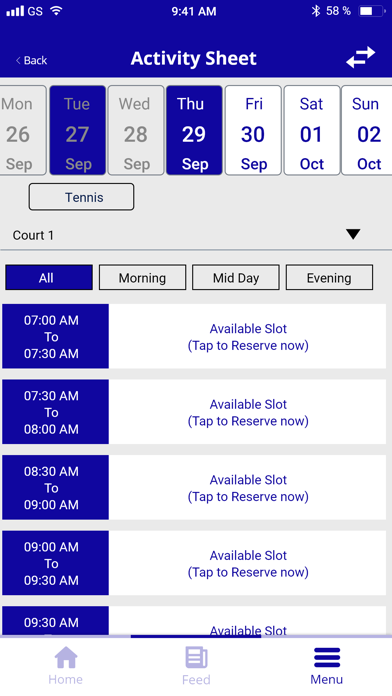392x696 pixels.
Task: Select the Fri 30 Sep date
Action: click(253, 130)
